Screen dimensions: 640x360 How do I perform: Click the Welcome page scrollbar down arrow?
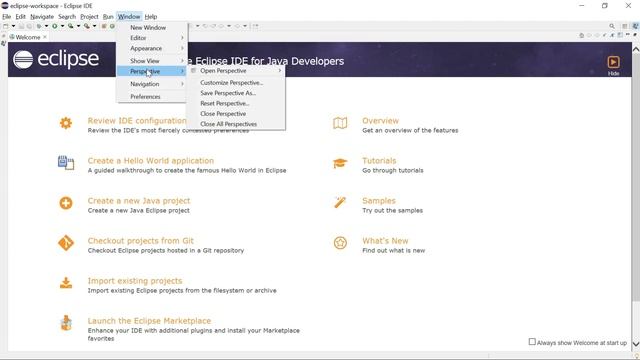click(636, 344)
